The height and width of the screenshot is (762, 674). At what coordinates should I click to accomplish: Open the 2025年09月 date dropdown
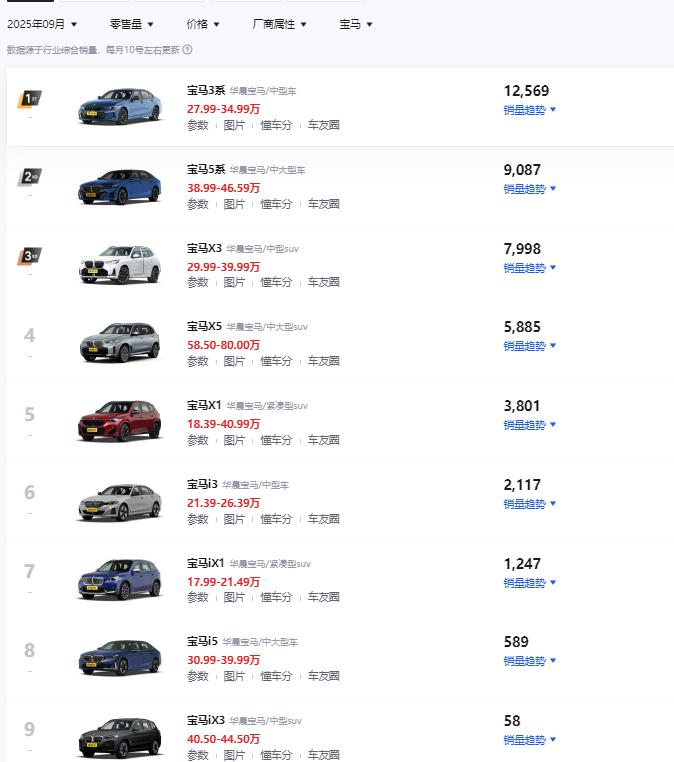click(x=42, y=23)
